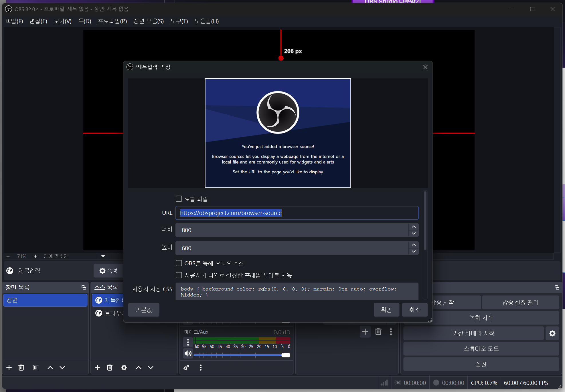Decrease 너비 value with down arrow
This screenshot has width=565, height=392.
(x=414, y=233)
